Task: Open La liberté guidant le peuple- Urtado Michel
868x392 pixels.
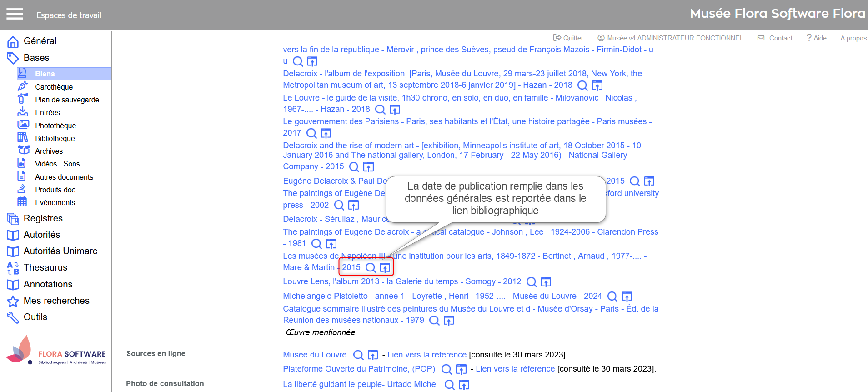Action: click(360, 384)
